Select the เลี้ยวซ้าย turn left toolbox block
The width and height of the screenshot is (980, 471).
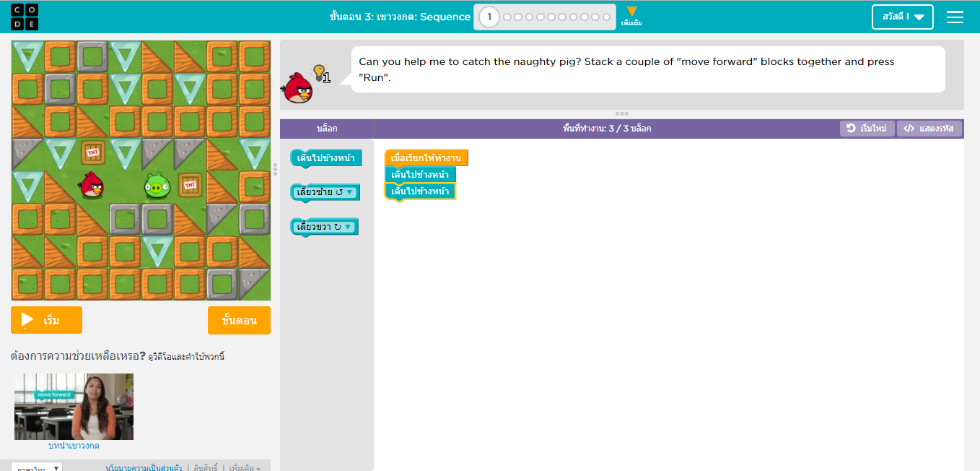click(324, 192)
